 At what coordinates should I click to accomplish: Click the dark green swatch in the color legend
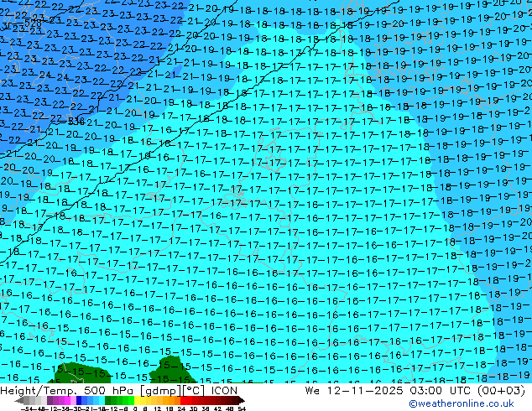108,401
